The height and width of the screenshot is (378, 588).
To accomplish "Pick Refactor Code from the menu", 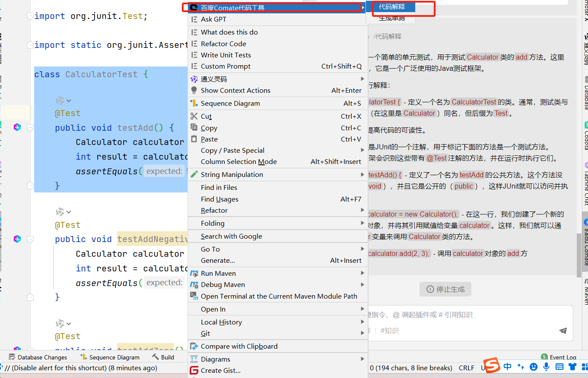I will click(x=278, y=44).
